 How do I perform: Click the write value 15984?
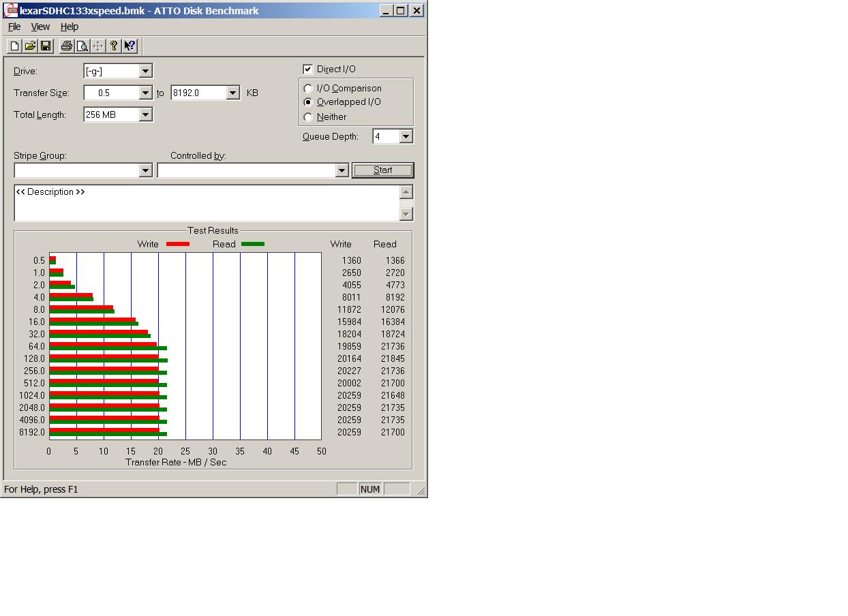[349, 322]
